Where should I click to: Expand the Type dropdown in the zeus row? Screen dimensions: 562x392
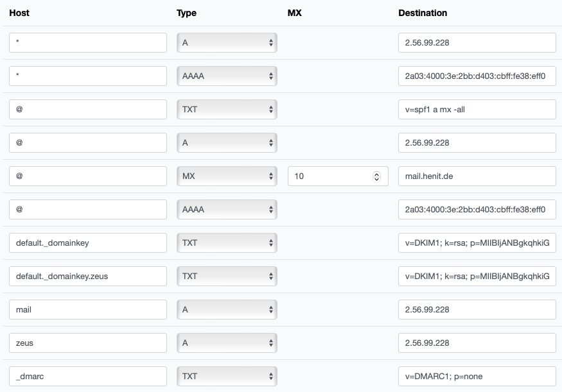(227, 343)
